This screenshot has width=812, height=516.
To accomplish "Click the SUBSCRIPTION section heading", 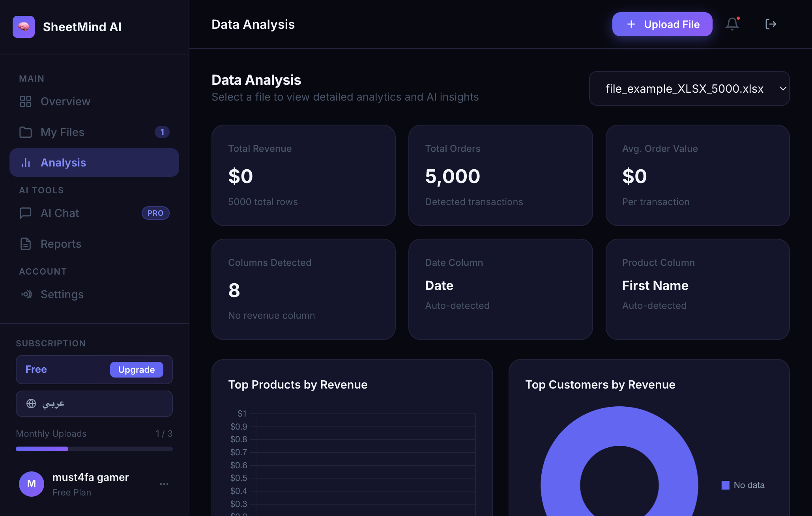I will 51,343.
